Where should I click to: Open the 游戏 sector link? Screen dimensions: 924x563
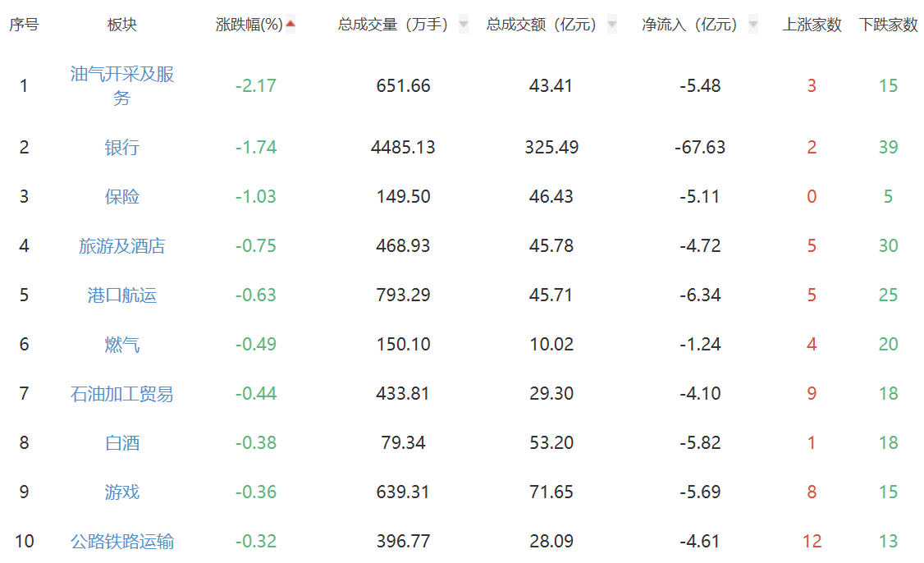[x=122, y=492]
